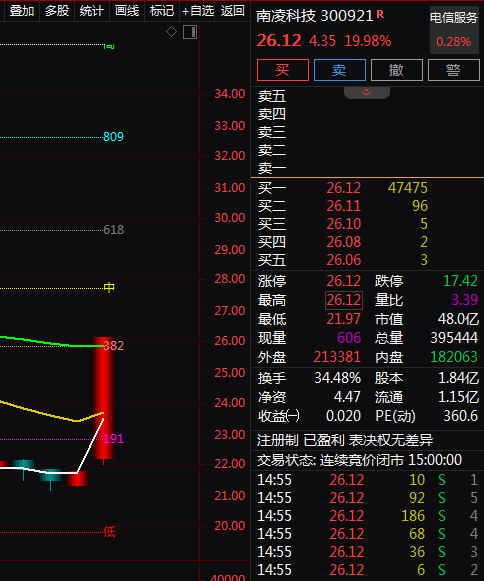
Task: Go back with the 返回 button
Action: pos(232,11)
